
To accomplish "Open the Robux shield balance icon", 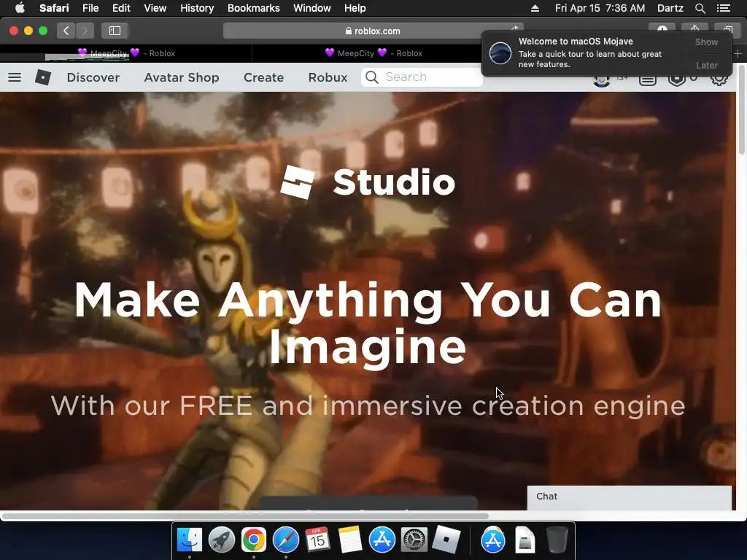I will tap(676, 80).
